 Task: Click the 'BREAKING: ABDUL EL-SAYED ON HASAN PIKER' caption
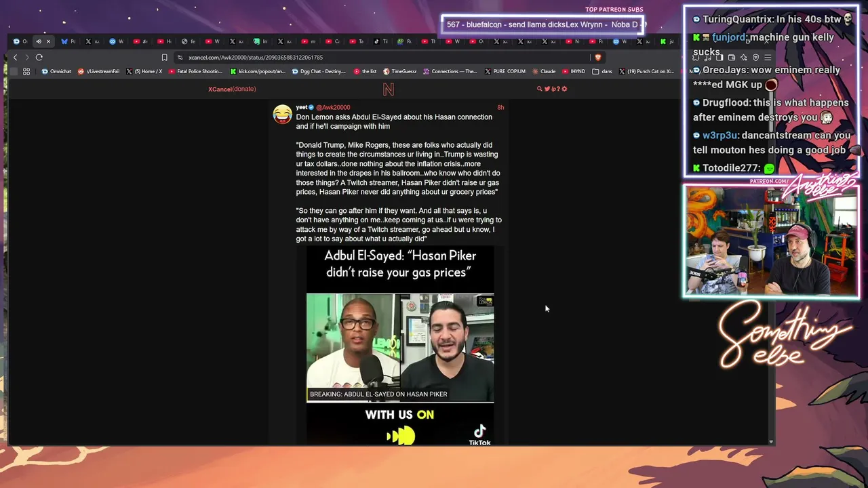pyautogui.click(x=378, y=394)
